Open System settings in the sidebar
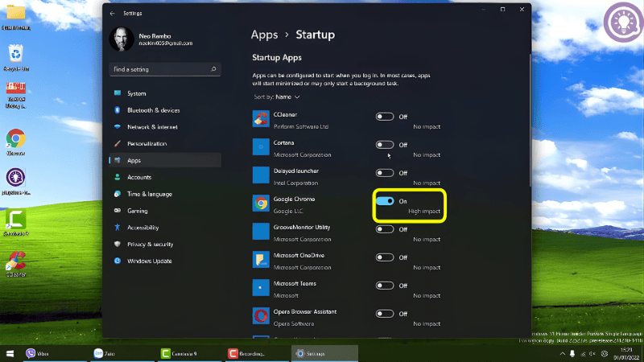 point(165,93)
